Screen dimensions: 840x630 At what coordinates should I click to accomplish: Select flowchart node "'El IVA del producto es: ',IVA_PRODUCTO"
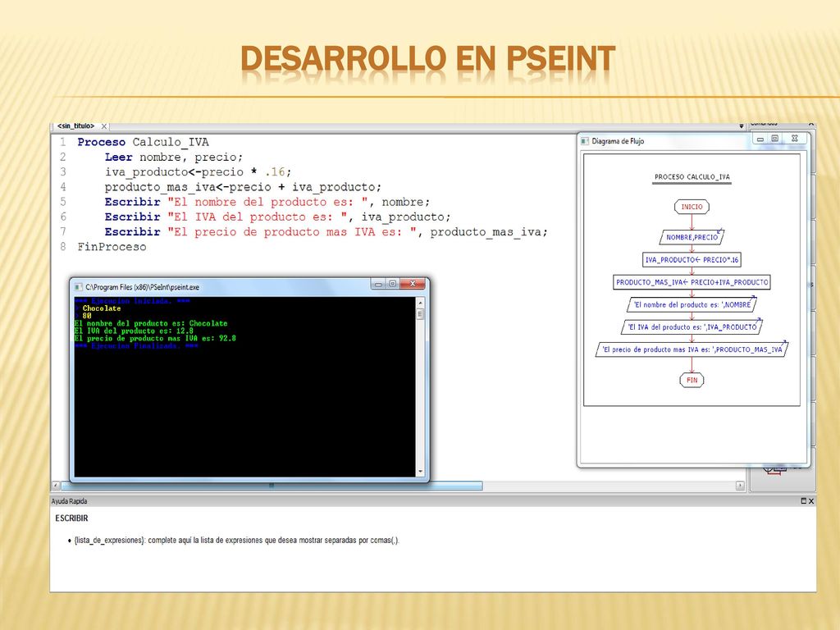pyautogui.click(x=692, y=327)
